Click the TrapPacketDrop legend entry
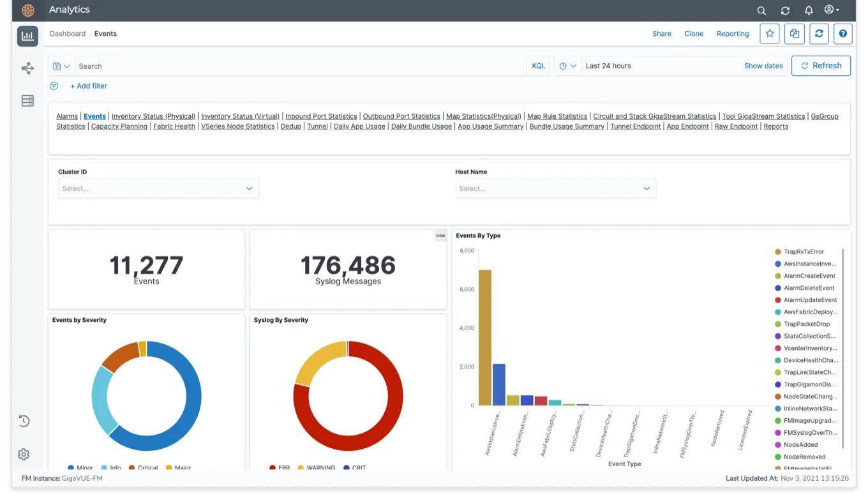868x498 pixels. tap(802, 324)
